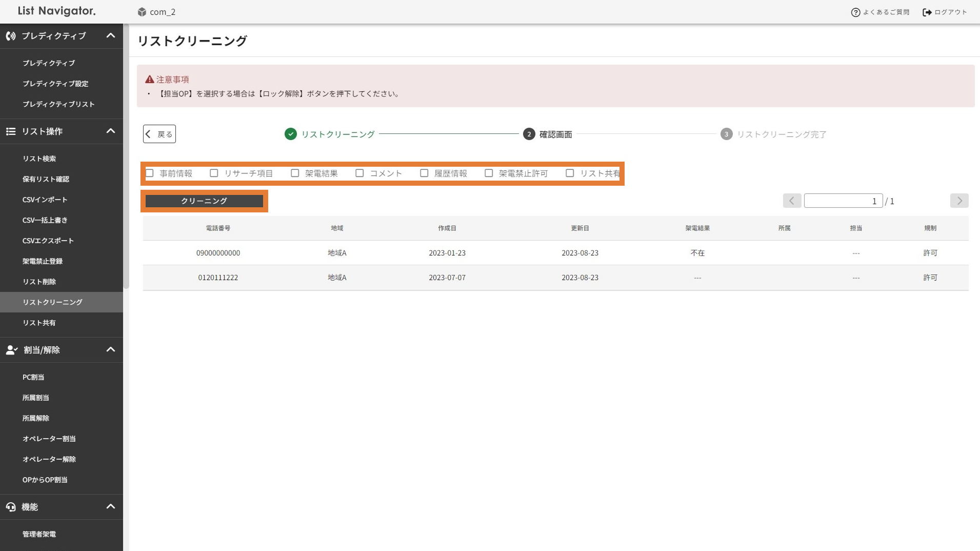980x551 pixels.
Task: Click the logout icon in header
Action: [927, 12]
